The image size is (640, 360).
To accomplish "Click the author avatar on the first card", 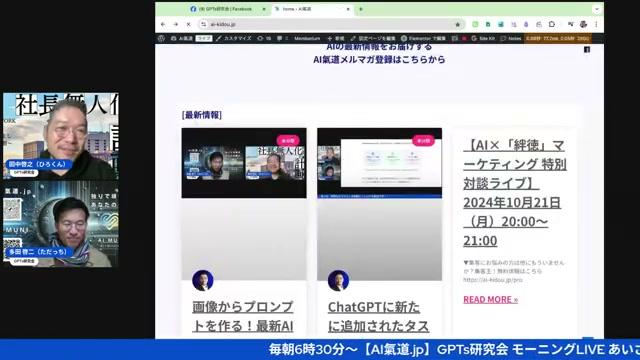I will pos(203,280).
